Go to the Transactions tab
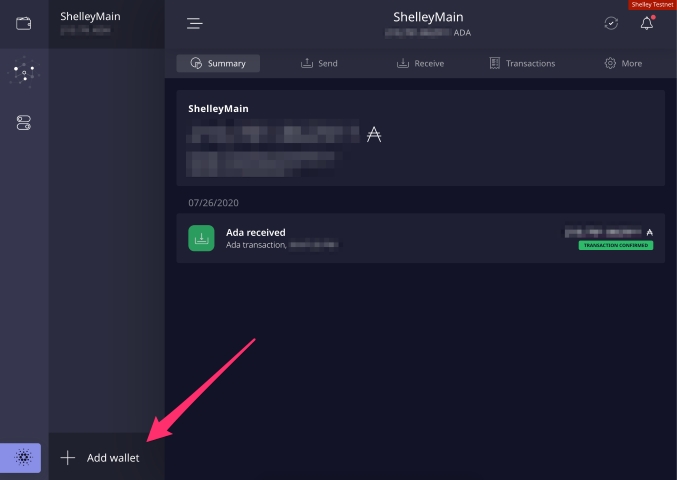The image size is (677, 480). (x=522, y=63)
